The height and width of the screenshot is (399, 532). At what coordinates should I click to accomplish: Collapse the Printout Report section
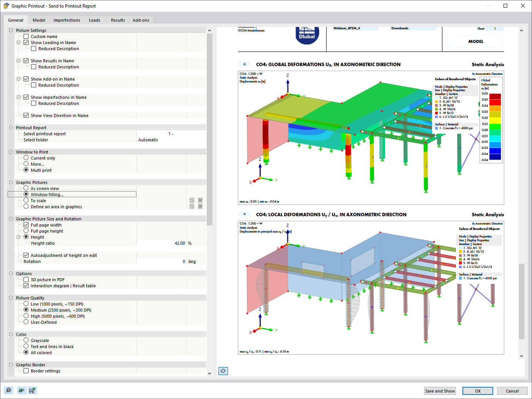click(11, 128)
